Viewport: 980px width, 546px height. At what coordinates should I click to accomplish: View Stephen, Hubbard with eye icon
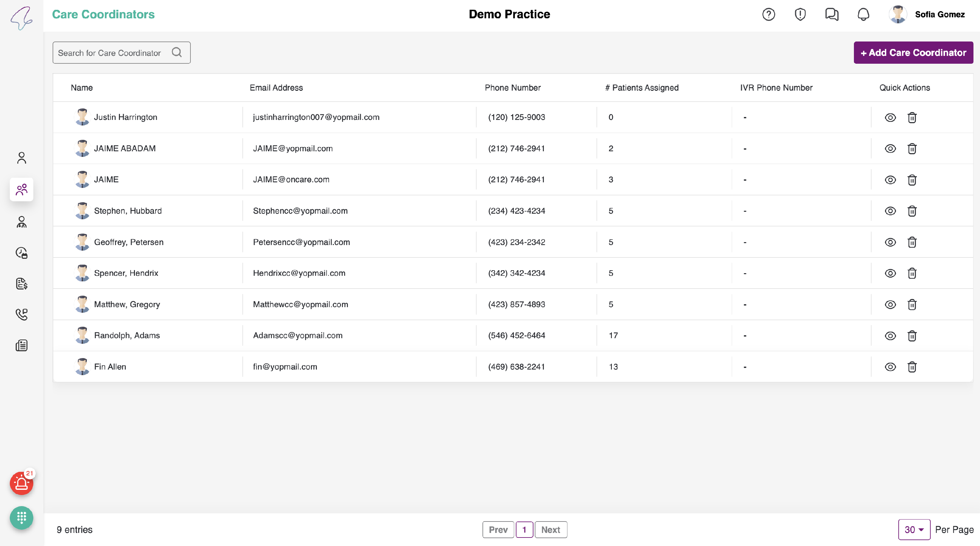tap(890, 211)
